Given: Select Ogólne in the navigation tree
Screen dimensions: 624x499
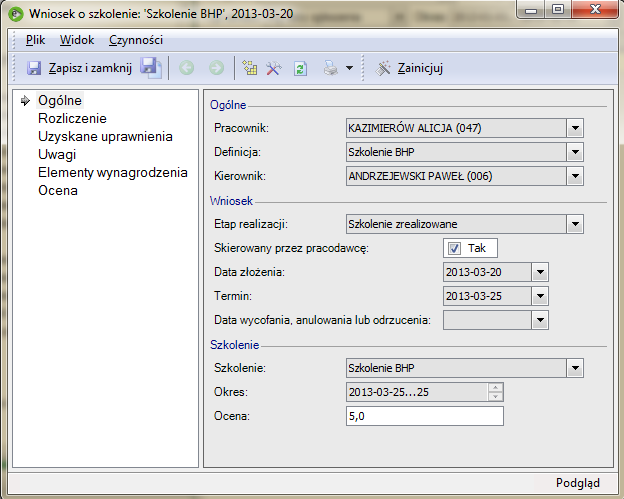Looking at the screenshot, I should point(60,101).
